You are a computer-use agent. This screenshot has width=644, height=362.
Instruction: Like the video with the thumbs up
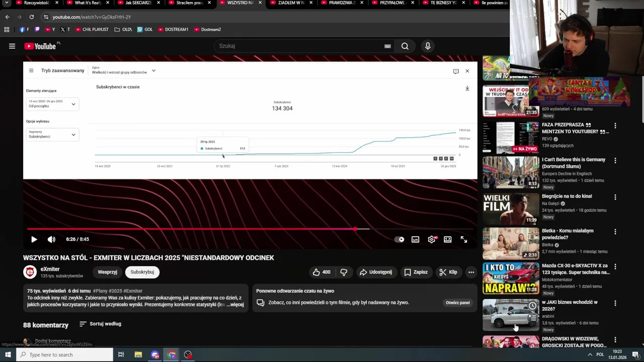(321, 272)
